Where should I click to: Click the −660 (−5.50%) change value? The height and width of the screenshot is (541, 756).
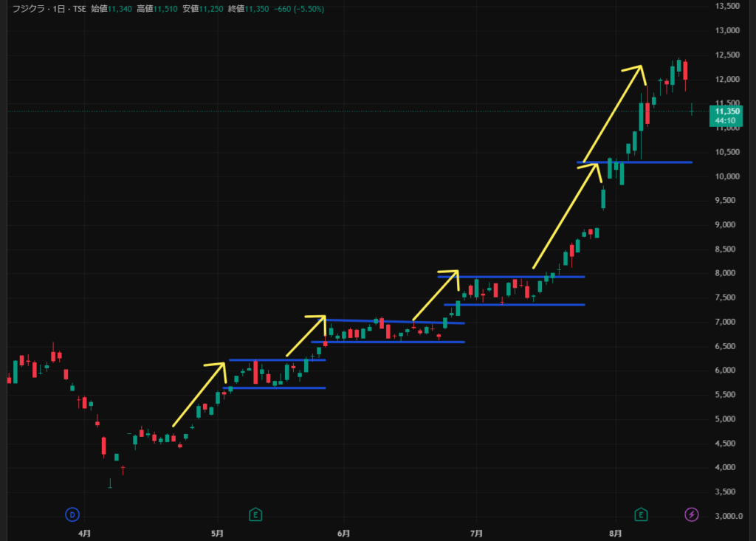(298, 9)
